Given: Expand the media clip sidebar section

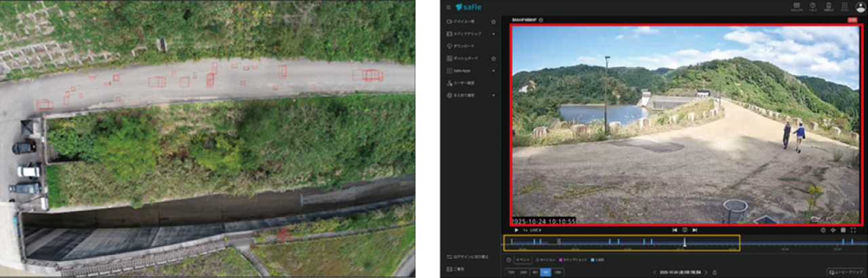Looking at the screenshot, I should (x=493, y=33).
